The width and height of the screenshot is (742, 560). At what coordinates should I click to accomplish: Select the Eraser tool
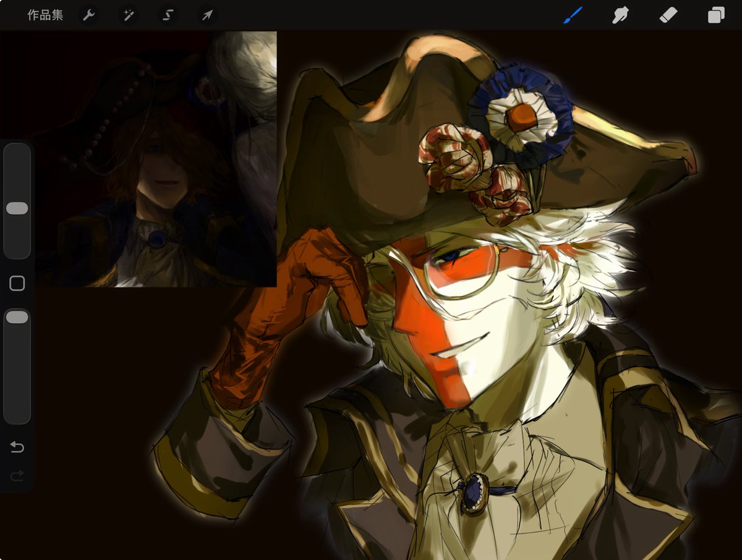[x=668, y=15]
